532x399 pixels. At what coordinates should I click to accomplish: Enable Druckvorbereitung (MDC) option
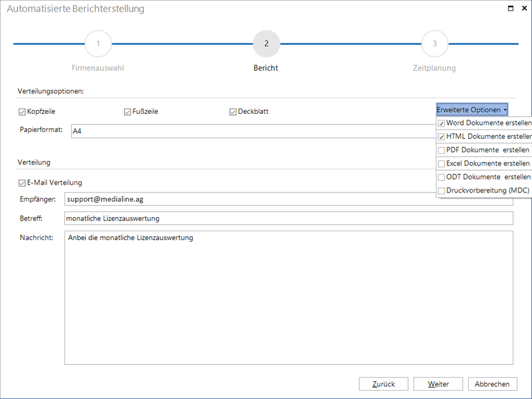441,191
